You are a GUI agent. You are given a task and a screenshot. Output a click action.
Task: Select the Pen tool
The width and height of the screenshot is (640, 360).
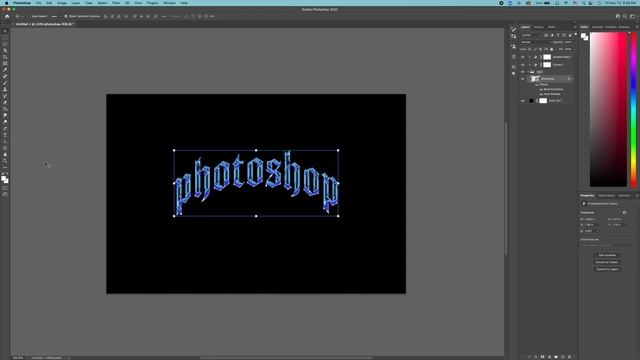tap(5, 129)
